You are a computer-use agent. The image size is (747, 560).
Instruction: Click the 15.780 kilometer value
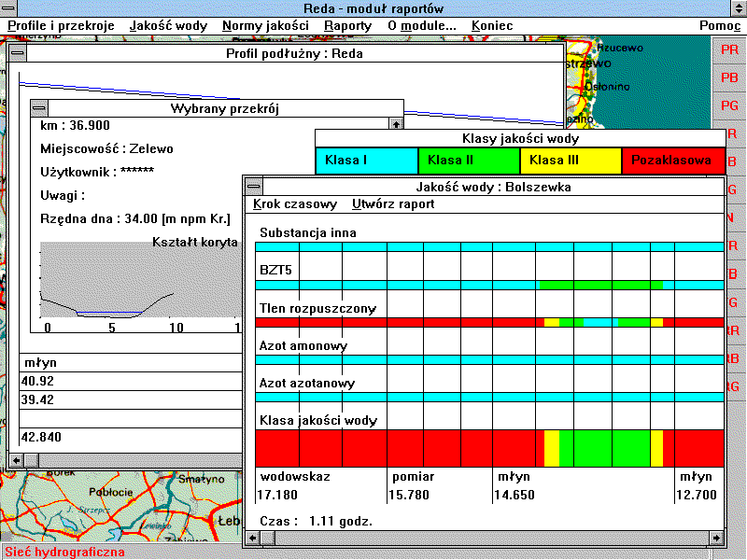click(409, 496)
